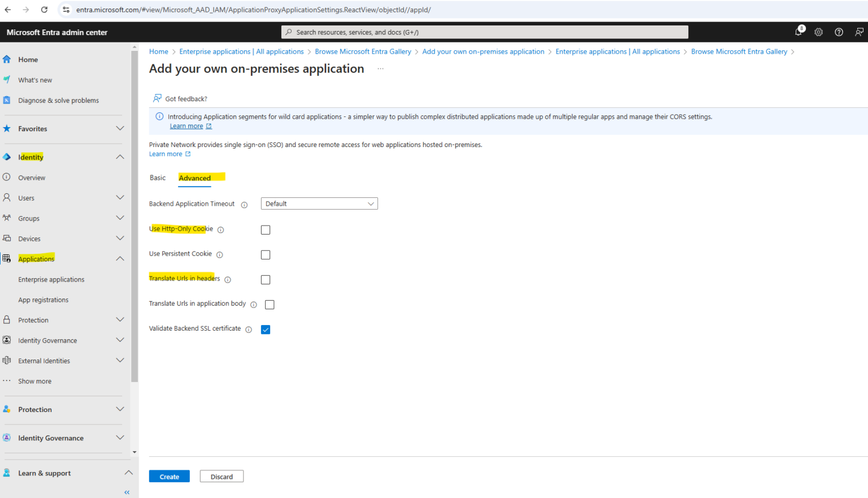Screen dimensions: 868x498
Task: Click the search resources bar at top
Action: point(484,32)
